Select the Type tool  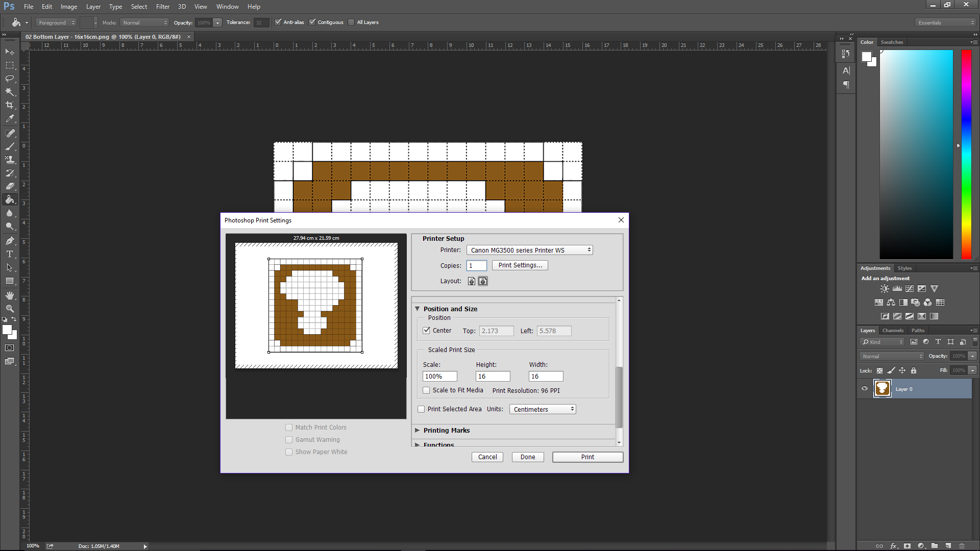pos(10,254)
